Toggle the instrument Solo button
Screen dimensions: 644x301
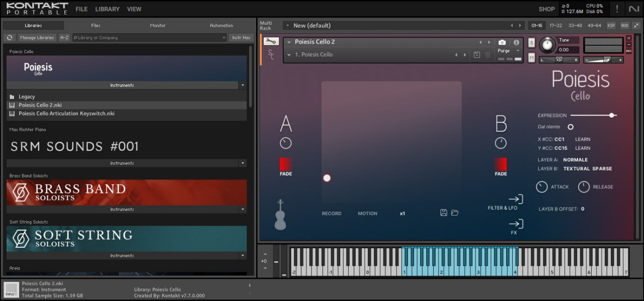[531, 43]
